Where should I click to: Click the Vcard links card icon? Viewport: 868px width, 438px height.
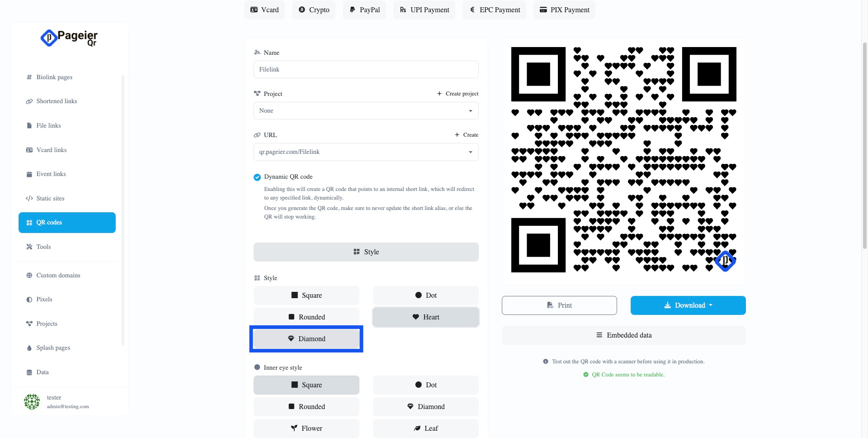pos(29,150)
